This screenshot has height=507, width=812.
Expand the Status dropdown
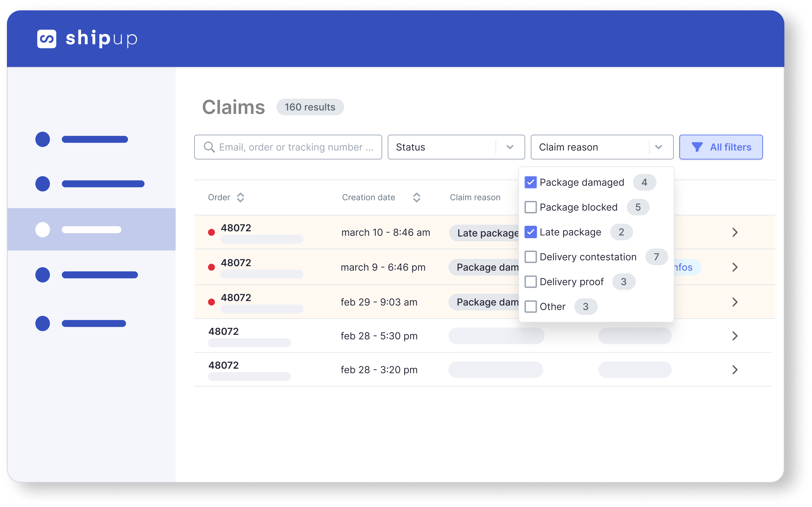[510, 147]
